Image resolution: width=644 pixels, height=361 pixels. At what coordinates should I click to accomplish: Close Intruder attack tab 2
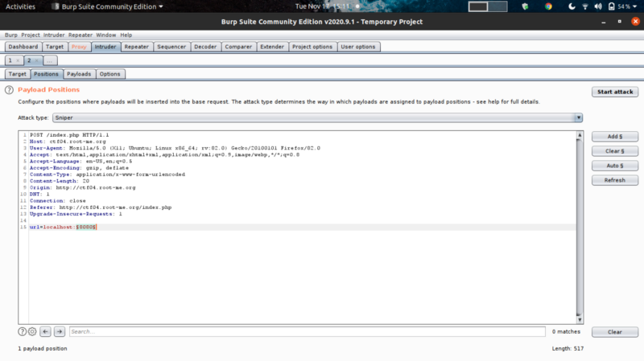[36, 61]
